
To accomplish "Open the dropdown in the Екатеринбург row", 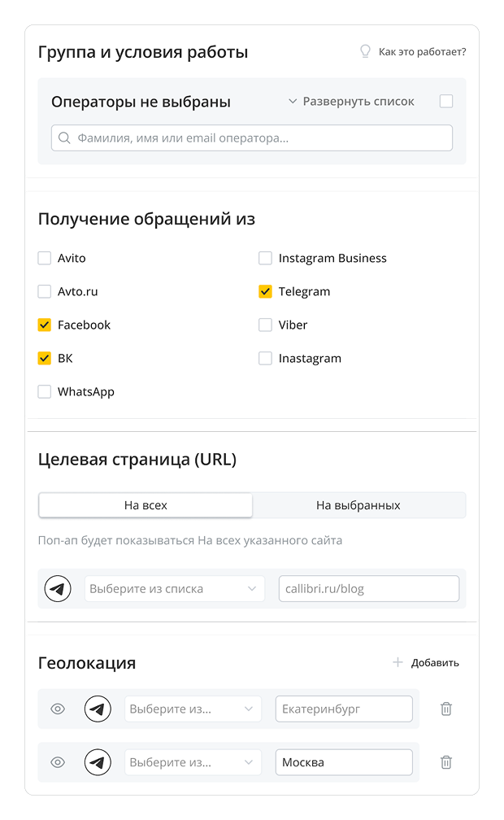I will [x=193, y=709].
